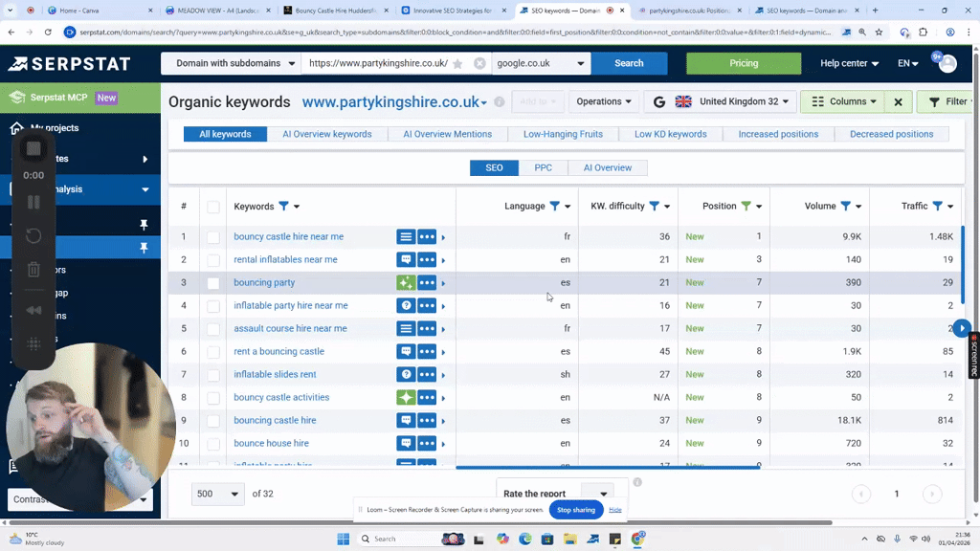Open the AI sparkle icon on bouncing party row
This screenshot has width=980, height=551.
coord(405,282)
